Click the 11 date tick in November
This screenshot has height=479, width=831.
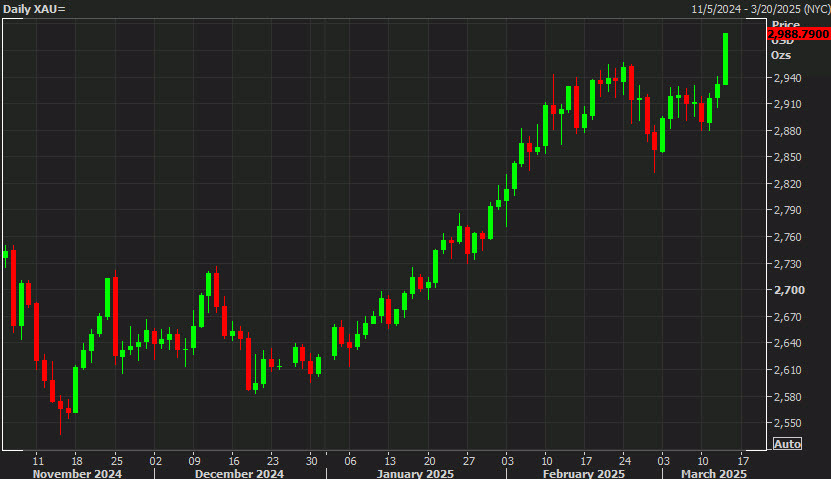[38, 460]
